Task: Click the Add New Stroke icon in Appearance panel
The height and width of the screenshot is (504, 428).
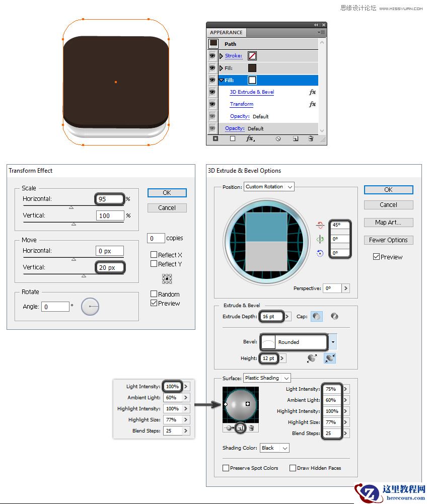Action: click(x=216, y=139)
